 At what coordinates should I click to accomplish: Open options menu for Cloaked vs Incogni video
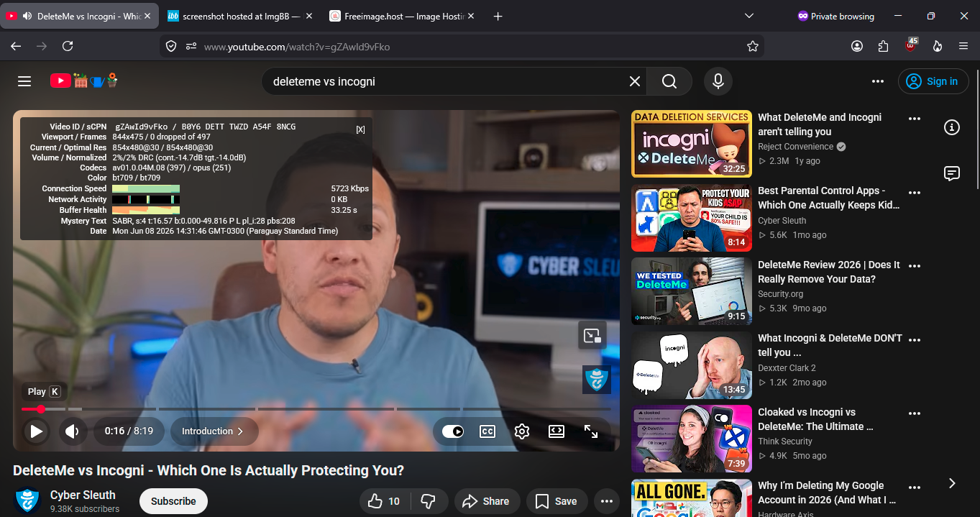tap(915, 413)
